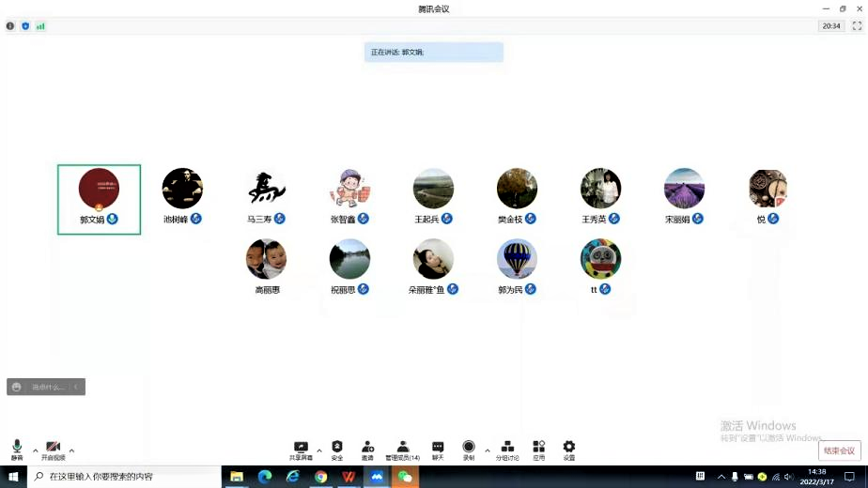Expand the microphone audio options arrow
Viewport: 868px width, 488px height.
pos(36,450)
